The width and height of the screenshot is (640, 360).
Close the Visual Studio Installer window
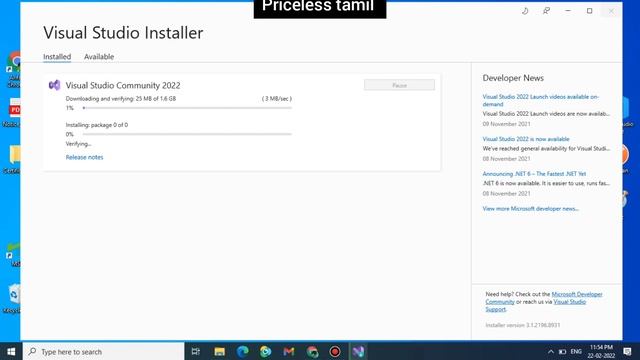pos(611,11)
